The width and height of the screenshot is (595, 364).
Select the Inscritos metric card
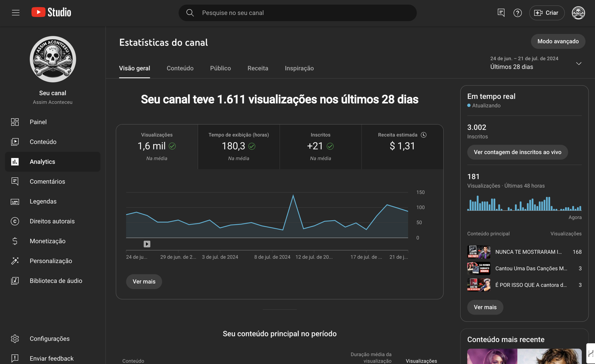point(321,146)
